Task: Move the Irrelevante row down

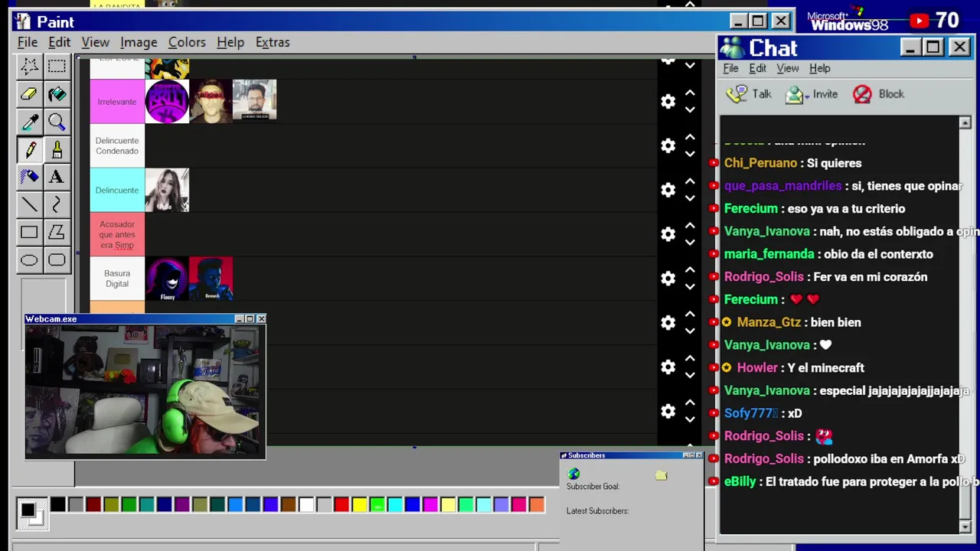Action: coord(690,110)
